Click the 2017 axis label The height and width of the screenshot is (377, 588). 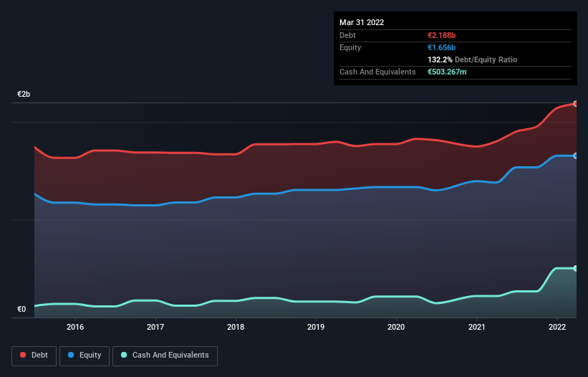click(x=155, y=327)
